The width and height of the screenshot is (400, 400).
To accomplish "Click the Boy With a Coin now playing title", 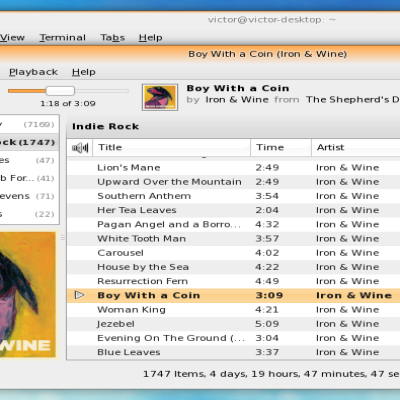I will (238, 88).
